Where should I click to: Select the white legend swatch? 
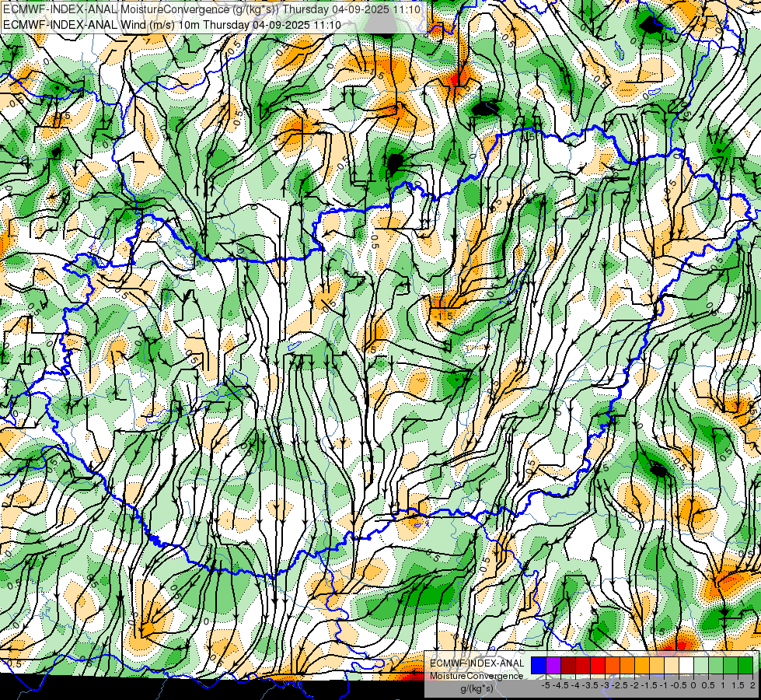[x=686, y=666]
